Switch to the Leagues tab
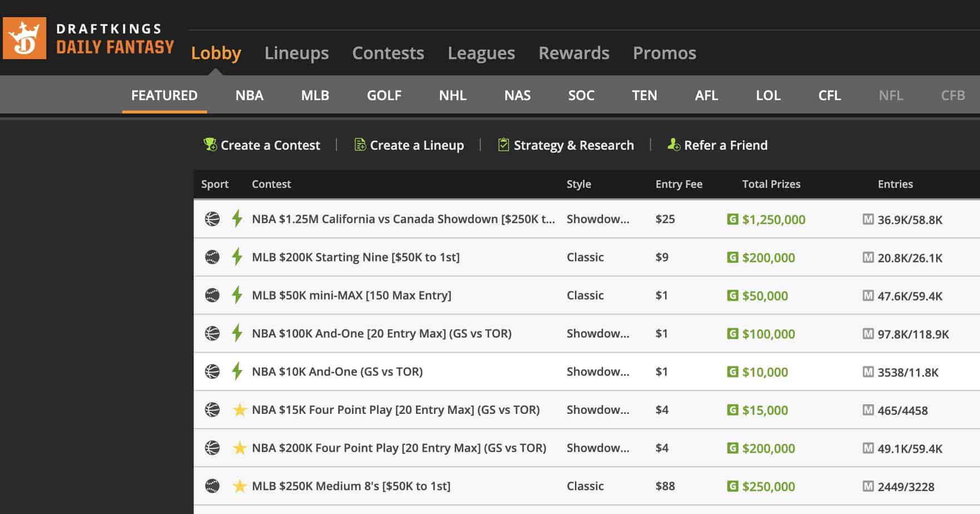 tap(481, 53)
